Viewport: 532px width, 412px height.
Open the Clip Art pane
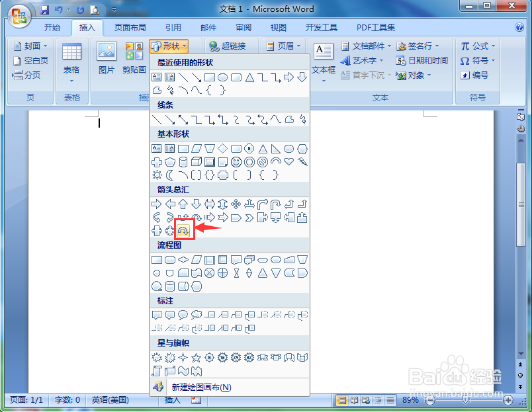(134, 58)
